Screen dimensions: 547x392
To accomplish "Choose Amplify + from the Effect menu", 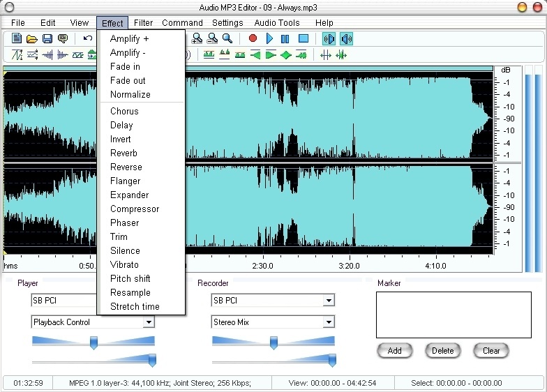I will [142, 38].
